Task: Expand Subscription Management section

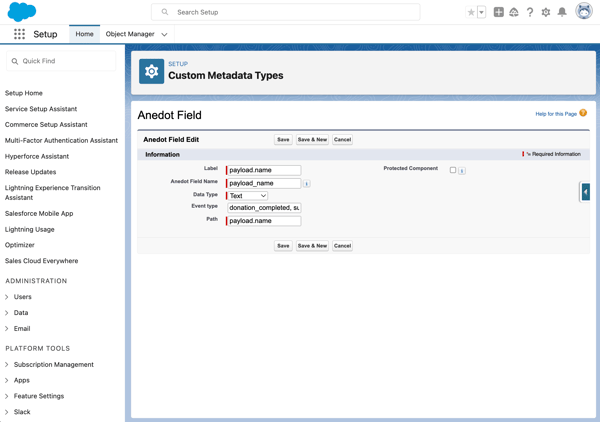Action: point(7,365)
